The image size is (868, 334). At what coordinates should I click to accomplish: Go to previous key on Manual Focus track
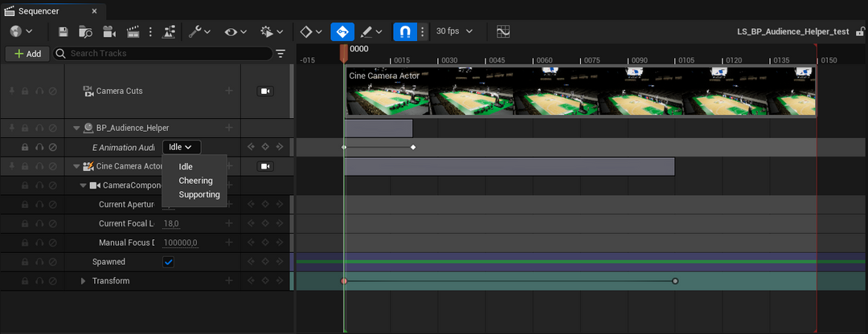tap(252, 242)
